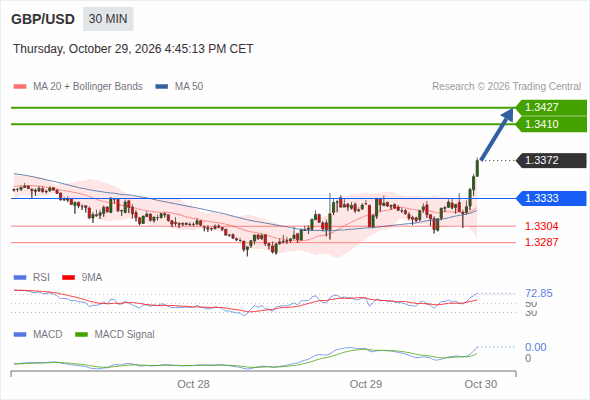Click the 1.3287 support level value
Viewport: 590px width, 400px height.
coord(541,242)
